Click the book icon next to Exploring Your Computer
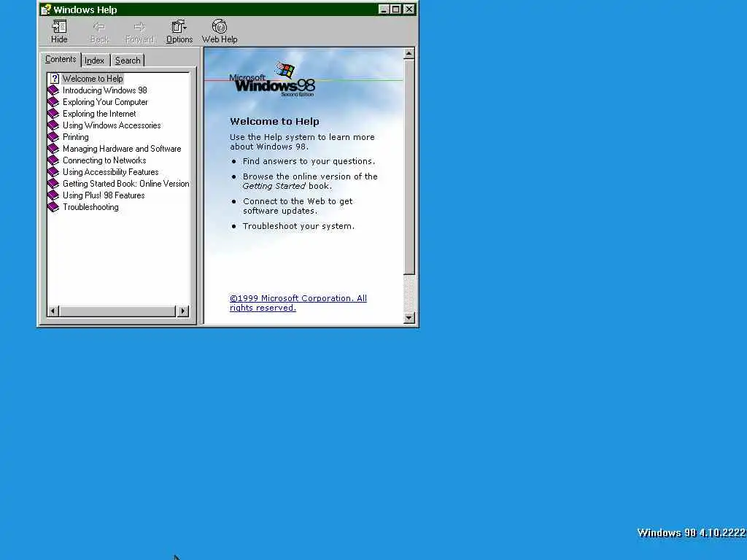This screenshot has width=747, height=560. (53, 102)
